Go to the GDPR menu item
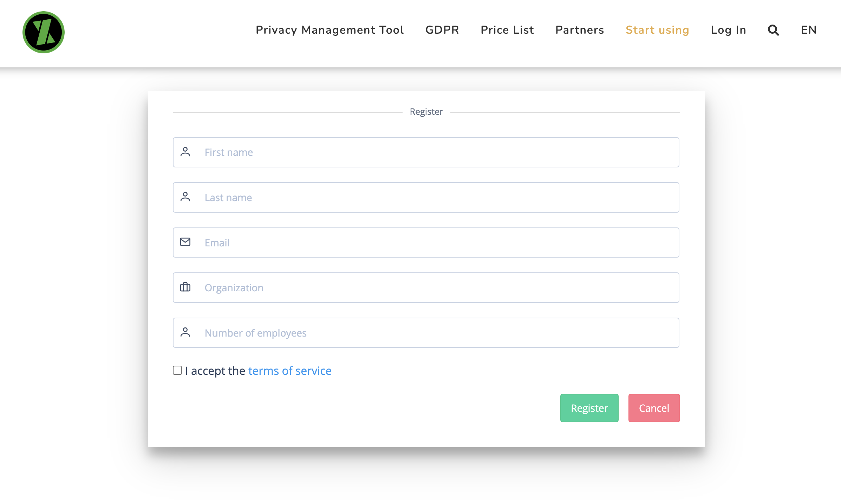Viewport: 841px width, 504px height. tap(442, 30)
